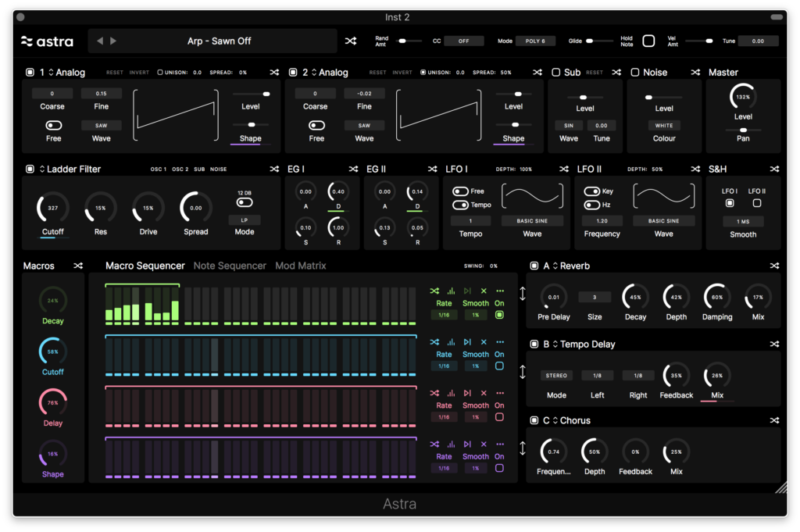Route NOISE to filter
Image resolution: width=800 pixels, height=532 pixels.
(219, 169)
